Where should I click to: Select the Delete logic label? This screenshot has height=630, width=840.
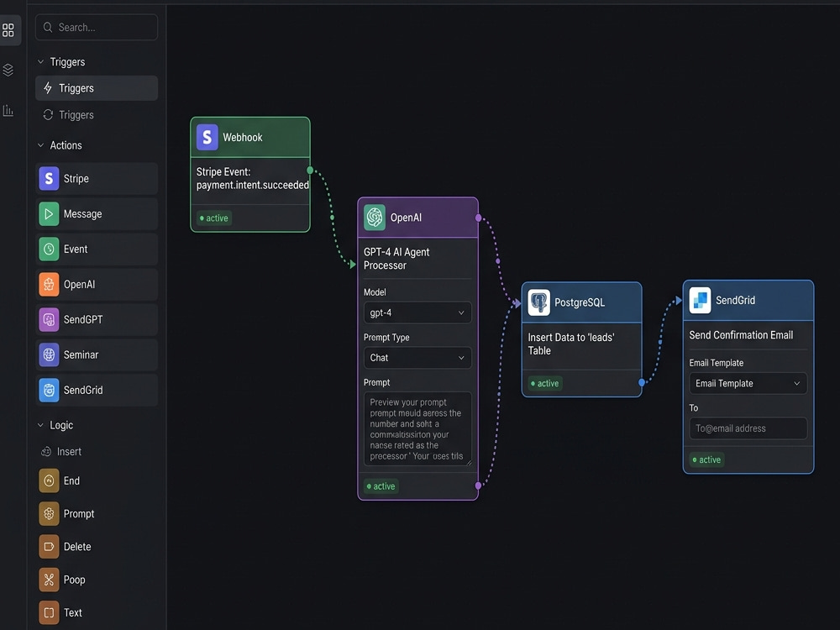tap(77, 547)
